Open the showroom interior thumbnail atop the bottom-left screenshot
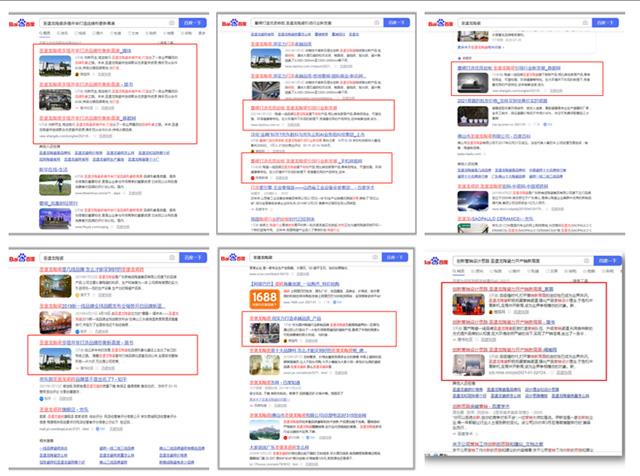Viewport: 640px width, 476px height. click(x=55, y=286)
